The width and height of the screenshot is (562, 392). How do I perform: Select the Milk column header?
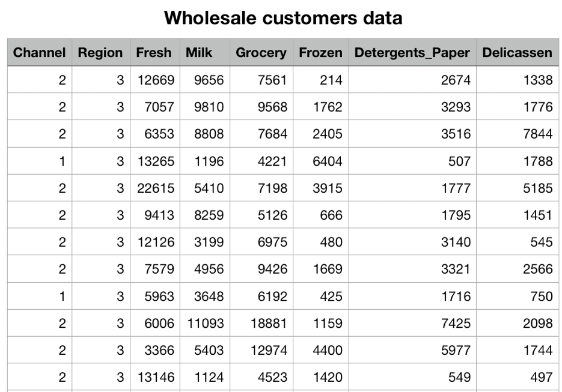coord(199,52)
